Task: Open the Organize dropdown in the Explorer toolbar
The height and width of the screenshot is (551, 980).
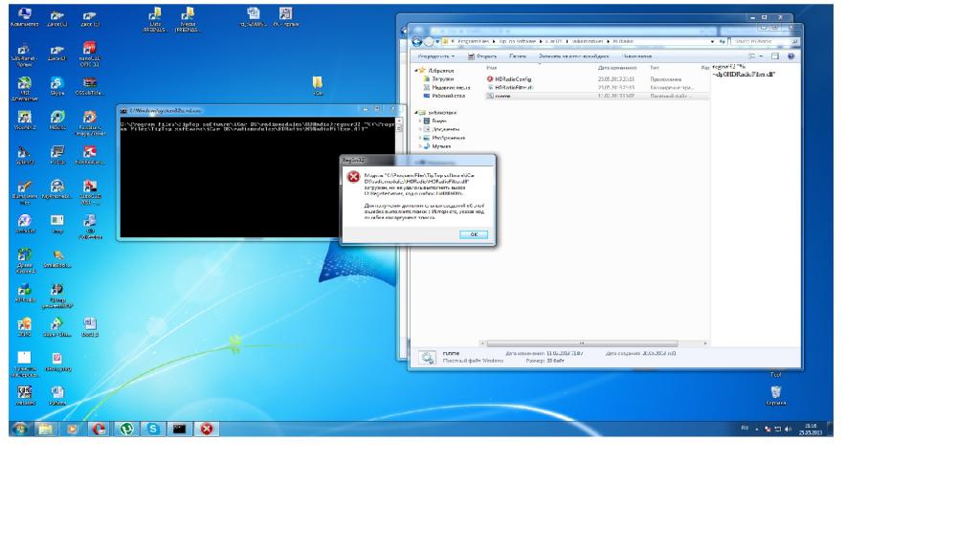Action: tap(436, 56)
